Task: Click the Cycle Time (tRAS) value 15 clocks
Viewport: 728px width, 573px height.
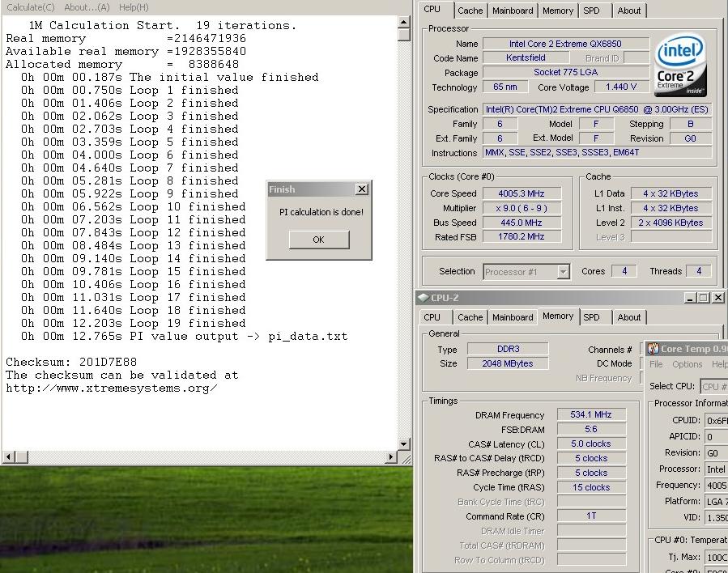Action: coord(591,487)
